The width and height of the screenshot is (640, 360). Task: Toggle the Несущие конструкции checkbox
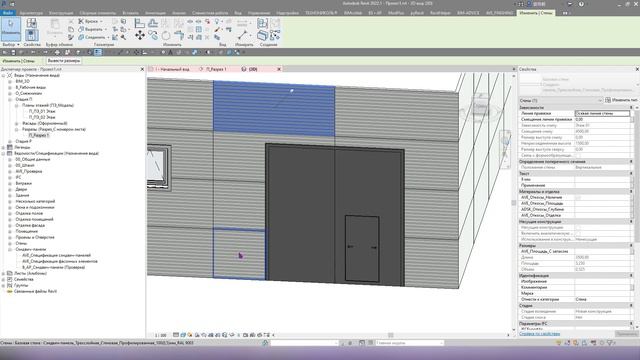tap(578, 228)
